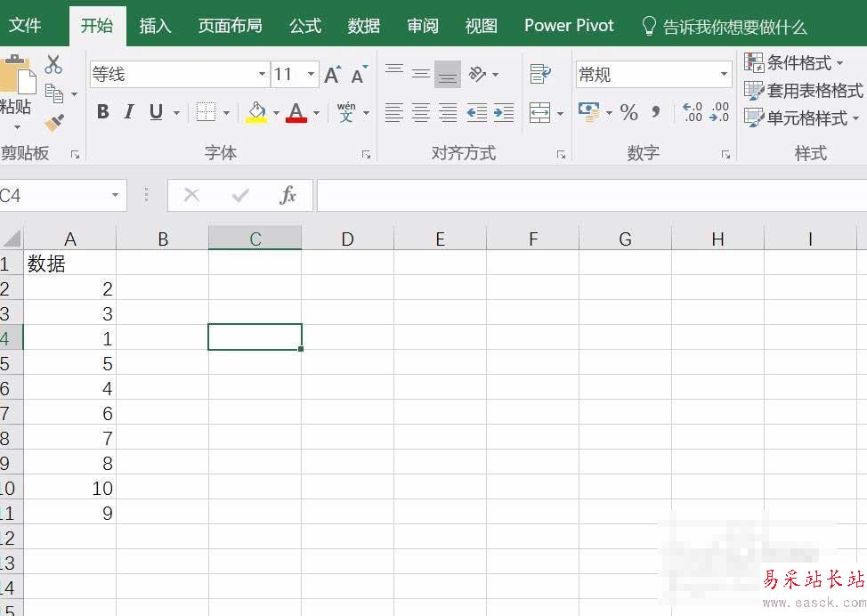Image resolution: width=867 pixels, height=616 pixels.
Task: Open number group dialog launcher
Action: point(726,154)
